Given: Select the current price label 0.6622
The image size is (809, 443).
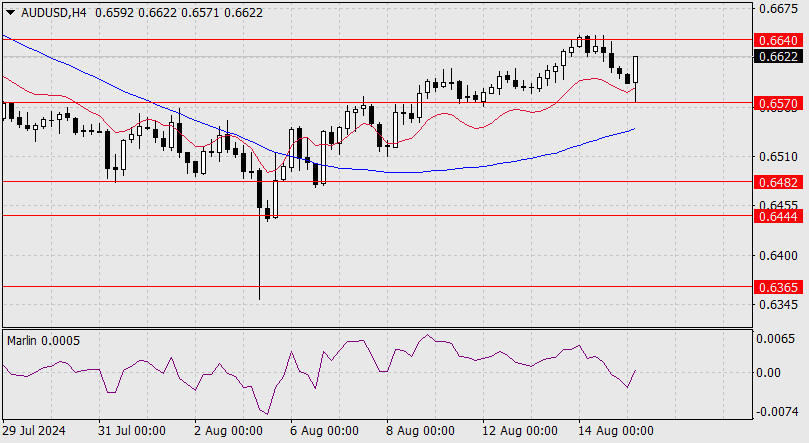Looking at the screenshot, I should coord(779,56).
